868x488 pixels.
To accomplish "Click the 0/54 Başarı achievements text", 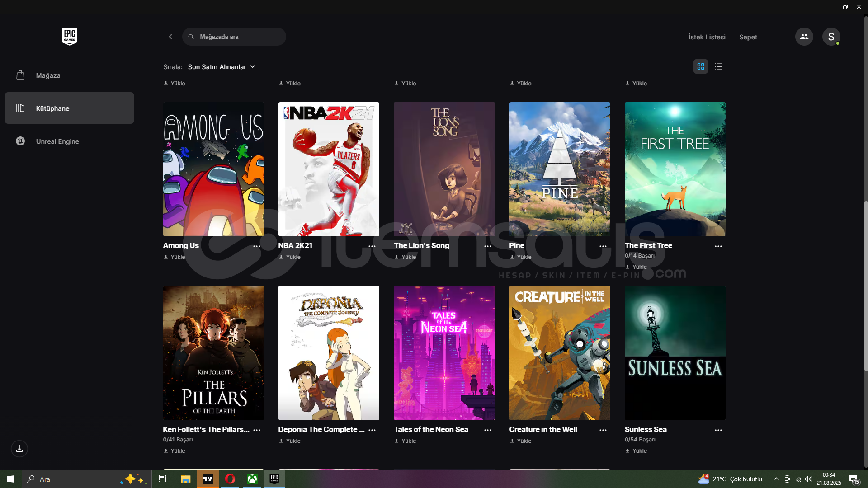I will point(640,440).
